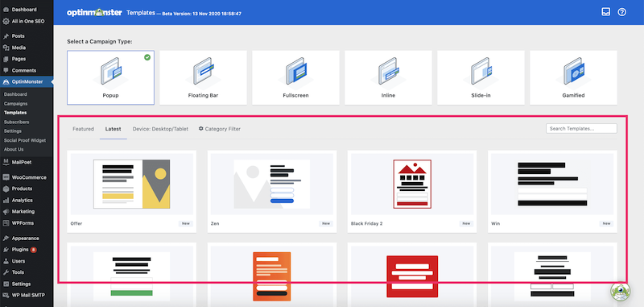The height and width of the screenshot is (307, 644).
Task: Click the Posts pin icon
Action: click(6, 36)
